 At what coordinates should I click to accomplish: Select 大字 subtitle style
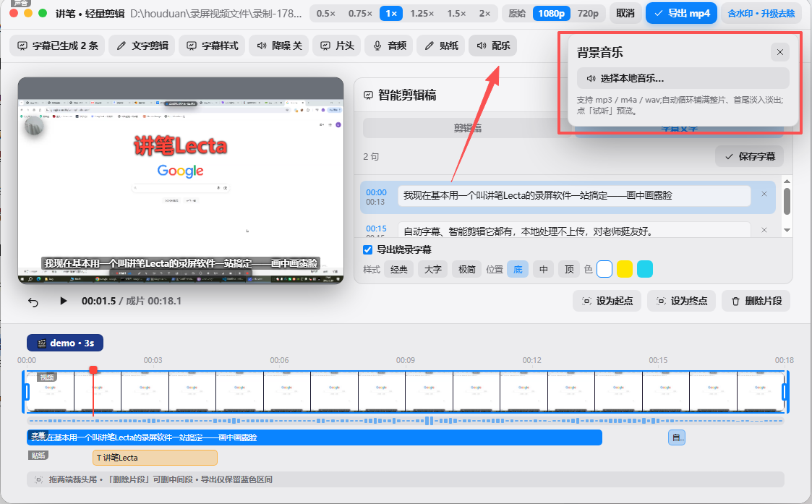click(x=432, y=269)
